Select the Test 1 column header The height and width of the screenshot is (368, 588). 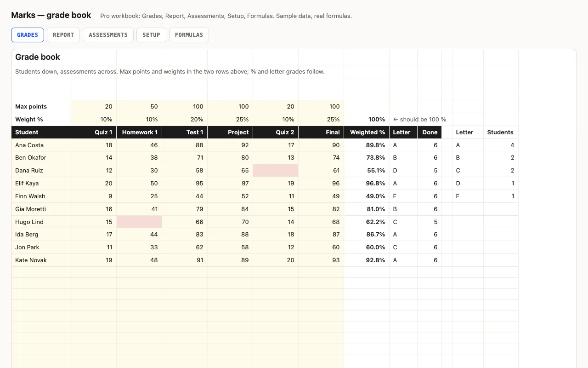pyautogui.click(x=185, y=132)
